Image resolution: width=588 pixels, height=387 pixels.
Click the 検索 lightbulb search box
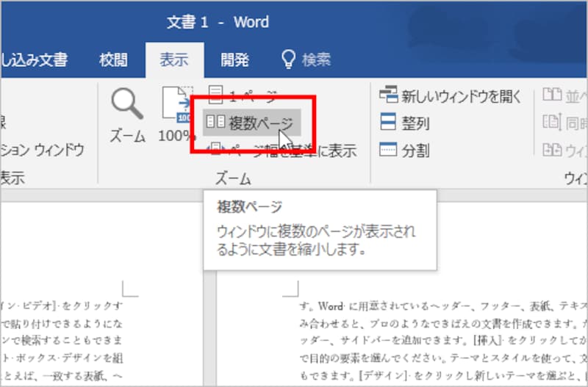(306, 60)
